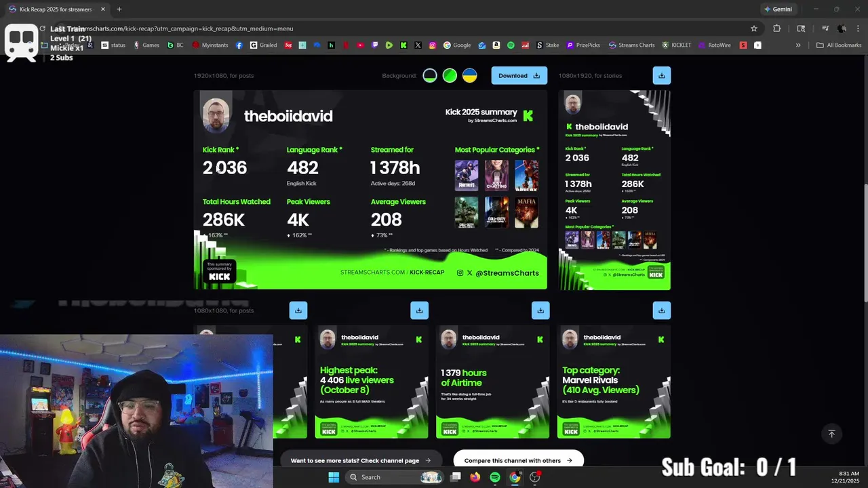Download the first 1080x1080 square card
Viewport: 868px width, 488px height.
(298, 310)
